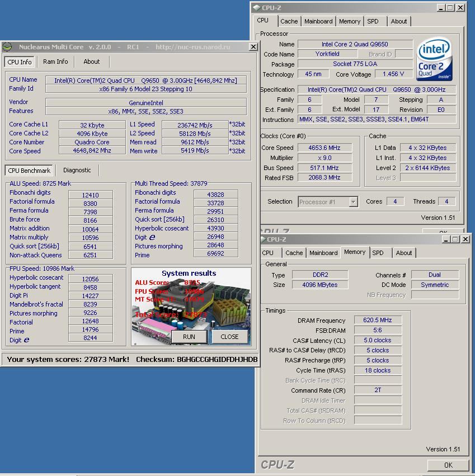Switch to Mainboard tab in lower CPU-Z window
This screenshot has width=475, height=476.
pyautogui.click(x=323, y=253)
